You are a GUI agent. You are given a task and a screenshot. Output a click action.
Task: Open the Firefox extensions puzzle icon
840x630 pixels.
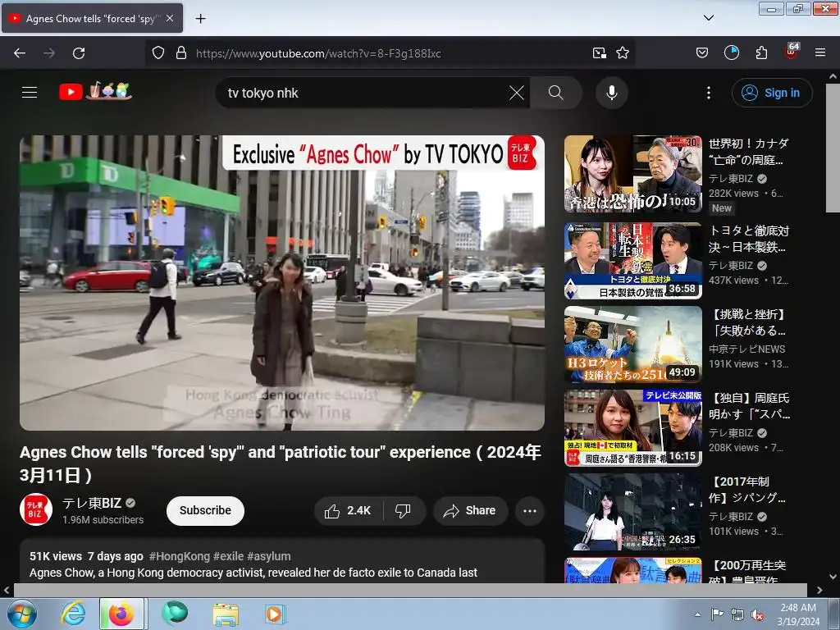[761, 52]
